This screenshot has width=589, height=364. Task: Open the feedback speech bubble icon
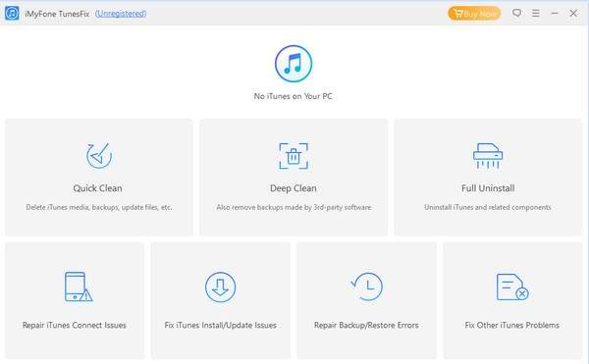point(517,13)
